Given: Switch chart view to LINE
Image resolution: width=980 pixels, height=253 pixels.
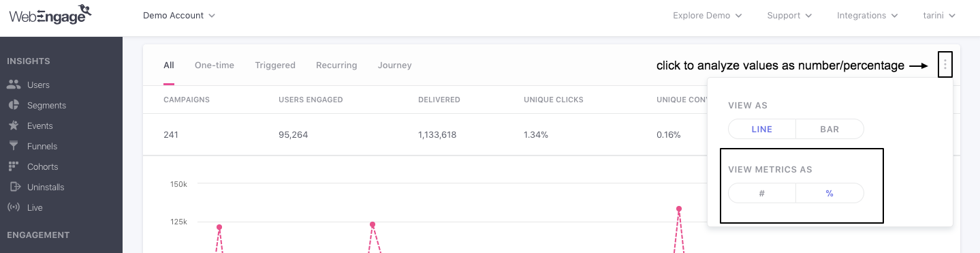Looking at the screenshot, I should [761, 130].
